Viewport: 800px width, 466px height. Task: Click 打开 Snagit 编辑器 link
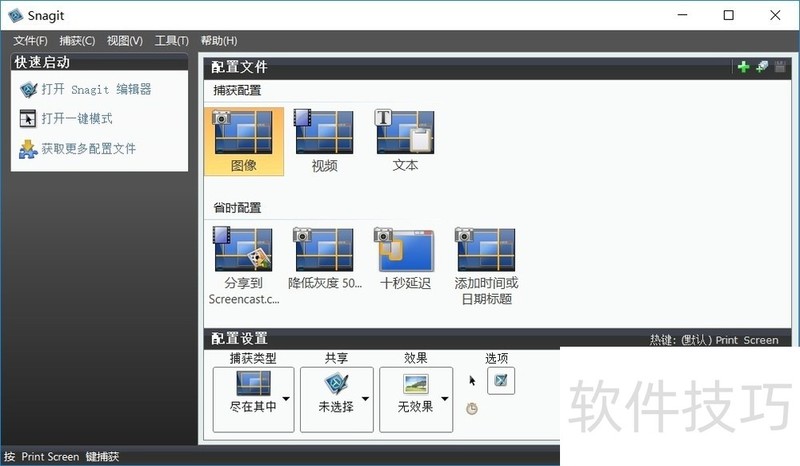coord(96,89)
